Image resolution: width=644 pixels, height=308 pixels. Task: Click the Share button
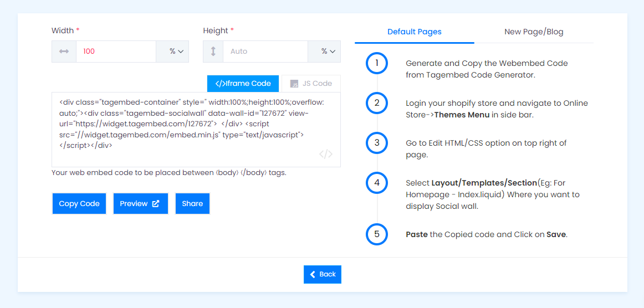click(193, 204)
